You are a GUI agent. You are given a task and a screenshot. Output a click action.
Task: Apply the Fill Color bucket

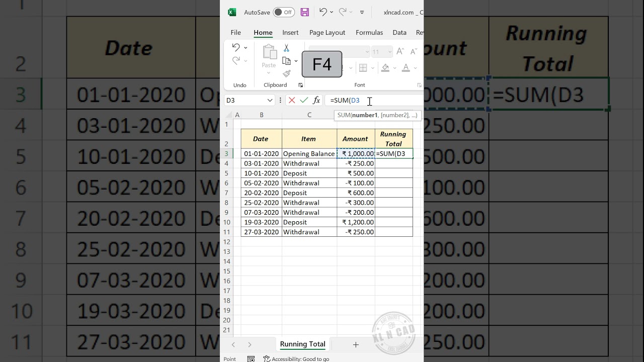point(385,67)
